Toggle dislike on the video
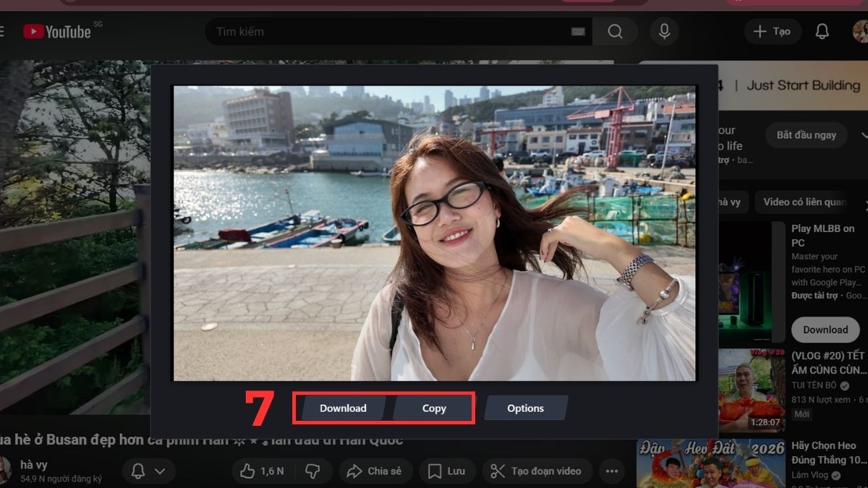This screenshot has height=488, width=868. coord(312,471)
